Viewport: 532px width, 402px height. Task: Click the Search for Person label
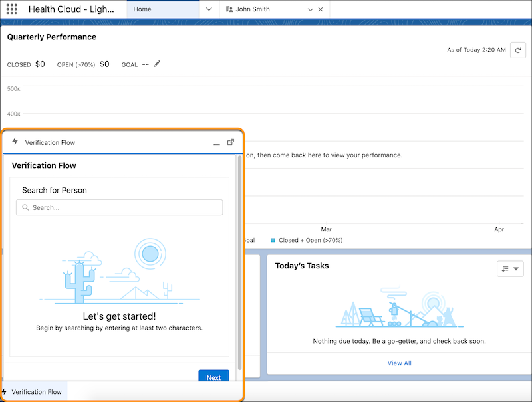point(55,190)
